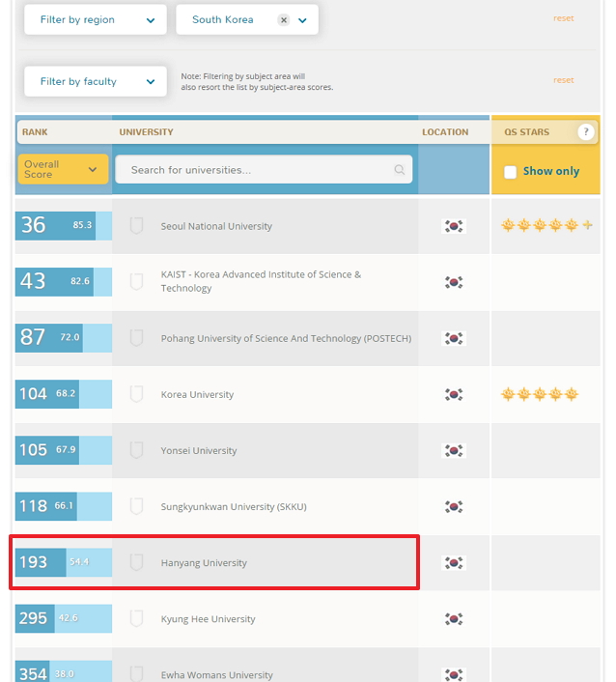Click South Korea flag in Korea University row

tap(454, 394)
